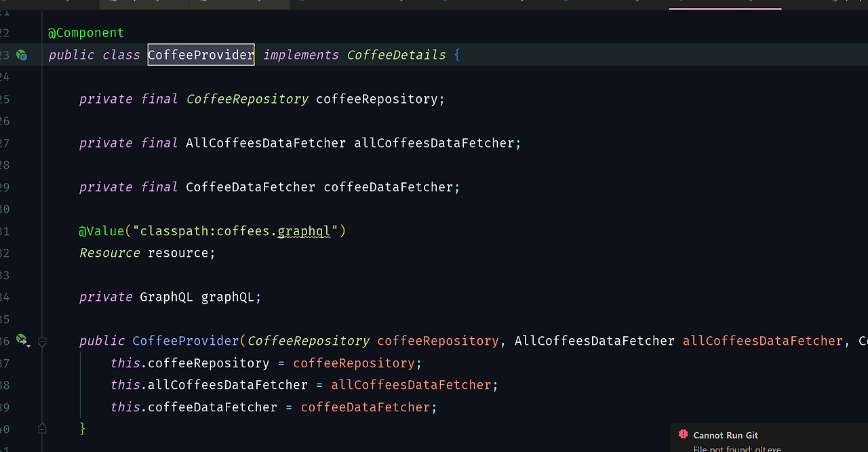Click the autowired dependencies gutter icon at the constructor
Viewport: 868px width, 452px height.
[x=20, y=339]
